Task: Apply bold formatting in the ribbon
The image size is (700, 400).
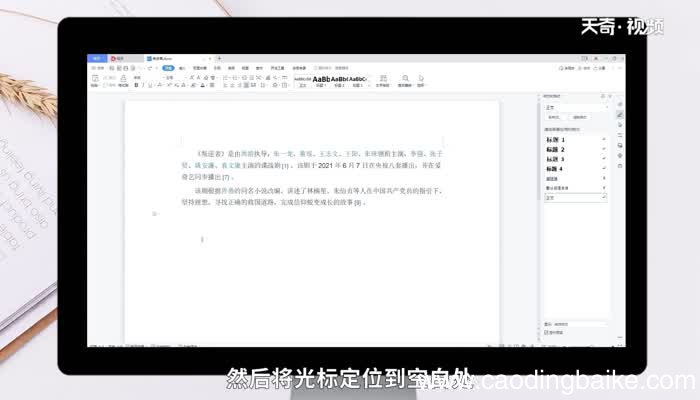Action: click(136, 85)
